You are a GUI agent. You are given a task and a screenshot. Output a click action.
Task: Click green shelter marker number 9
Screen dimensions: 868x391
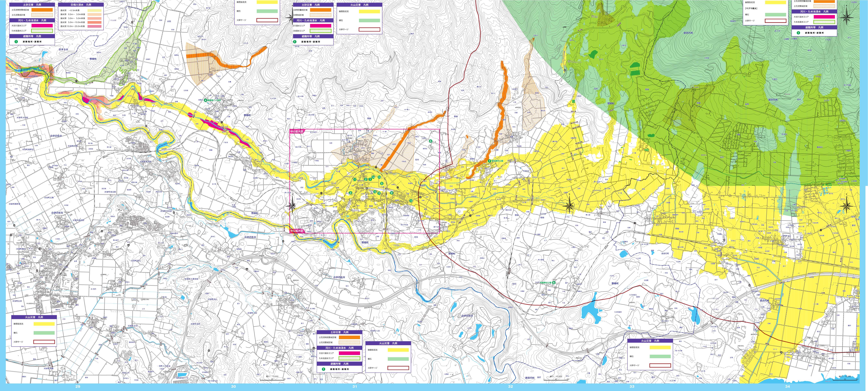(x=392, y=193)
